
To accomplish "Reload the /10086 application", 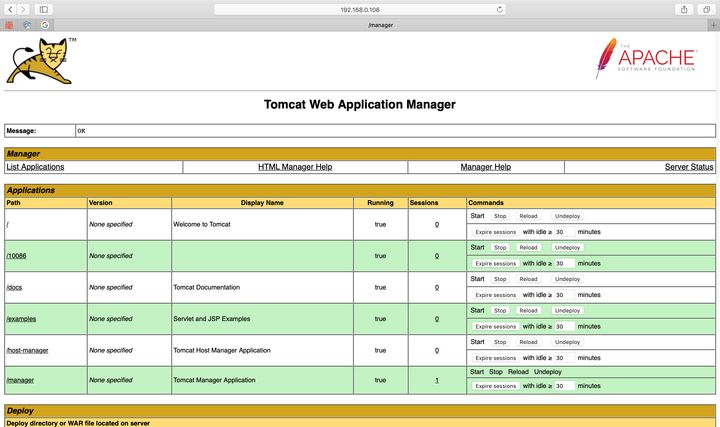I will pos(528,247).
